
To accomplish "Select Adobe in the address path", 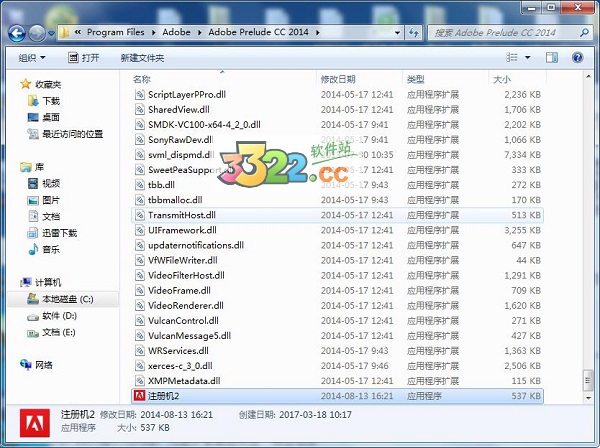I will pos(176,32).
